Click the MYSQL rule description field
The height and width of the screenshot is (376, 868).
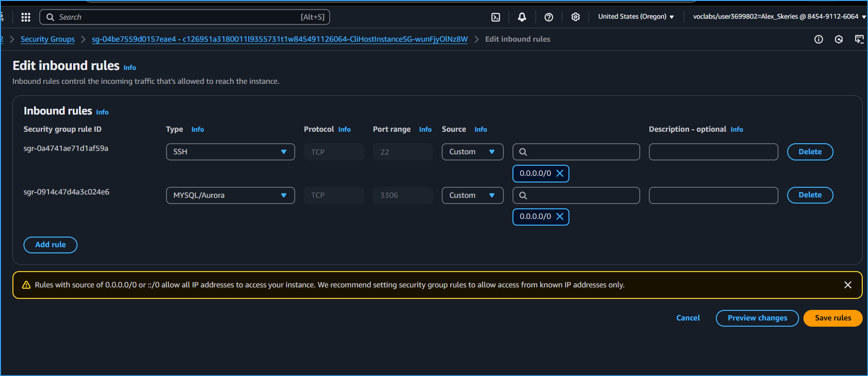tap(713, 195)
